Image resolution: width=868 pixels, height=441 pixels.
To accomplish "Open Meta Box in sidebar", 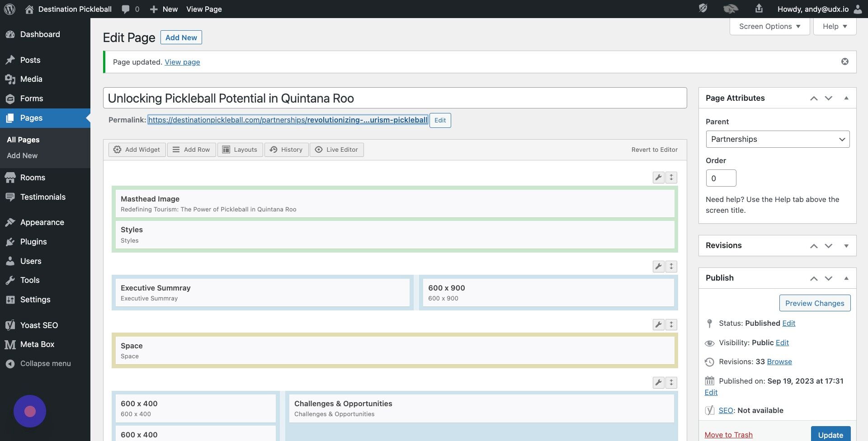I will pyautogui.click(x=45, y=344).
